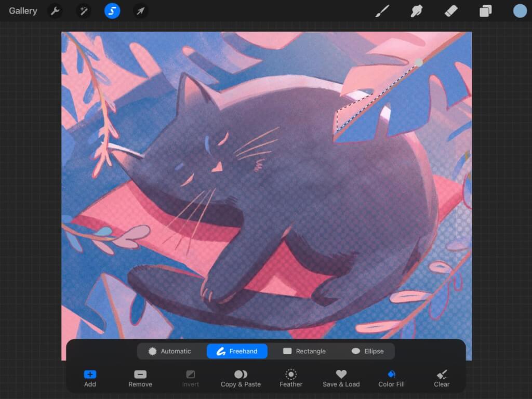Switch to Automatic selection mode
The image size is (532, 399).
(x=170, y=351)
